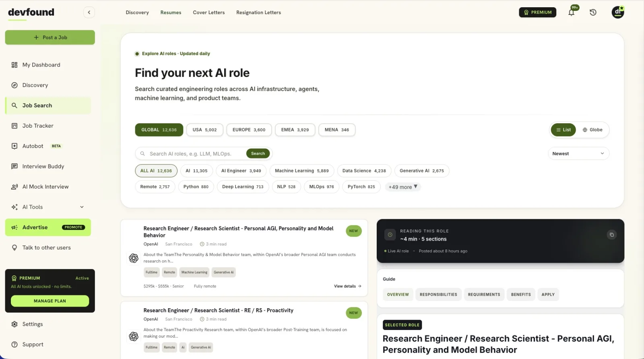Jump to the RESPONSIBILITIES guide section

(x=438, y=295)
